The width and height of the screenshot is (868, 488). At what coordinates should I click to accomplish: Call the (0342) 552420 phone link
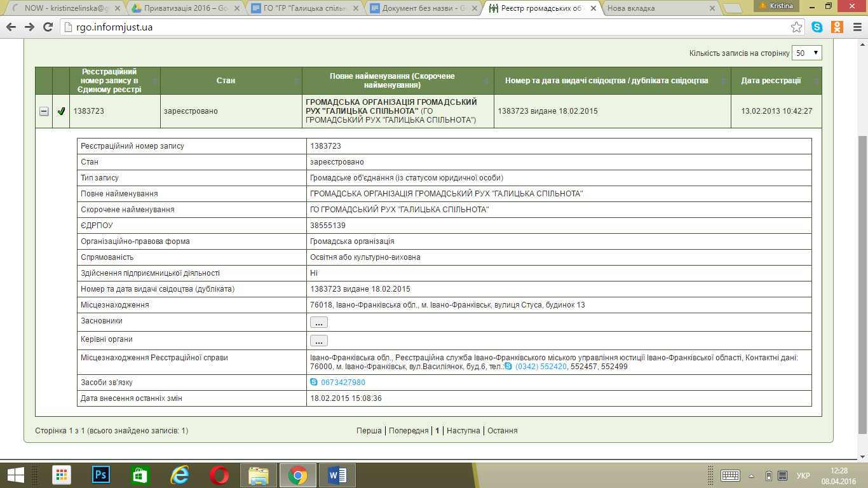(540, 367)
